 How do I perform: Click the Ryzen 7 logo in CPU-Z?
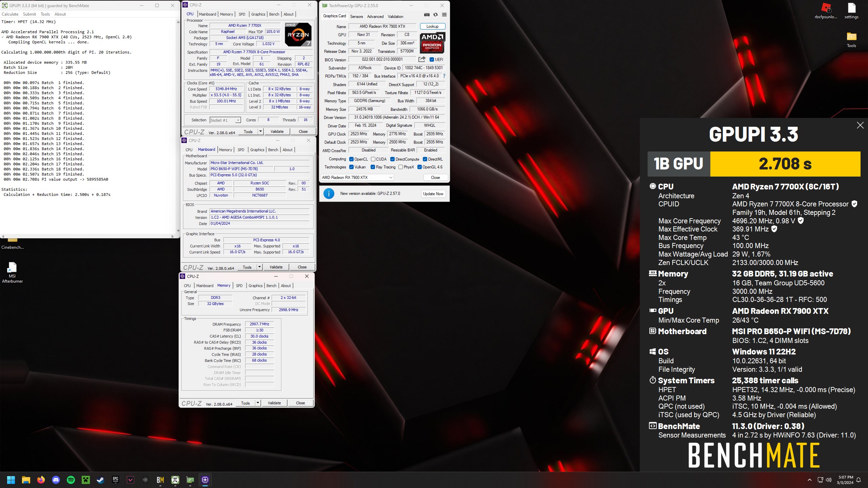click(x=298, y=34)
